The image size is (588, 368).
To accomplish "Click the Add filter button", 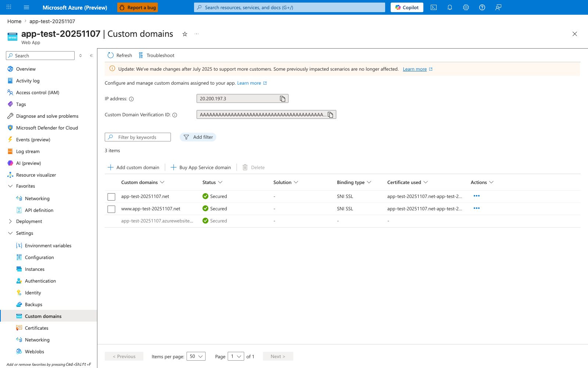I will coord(198,137).
